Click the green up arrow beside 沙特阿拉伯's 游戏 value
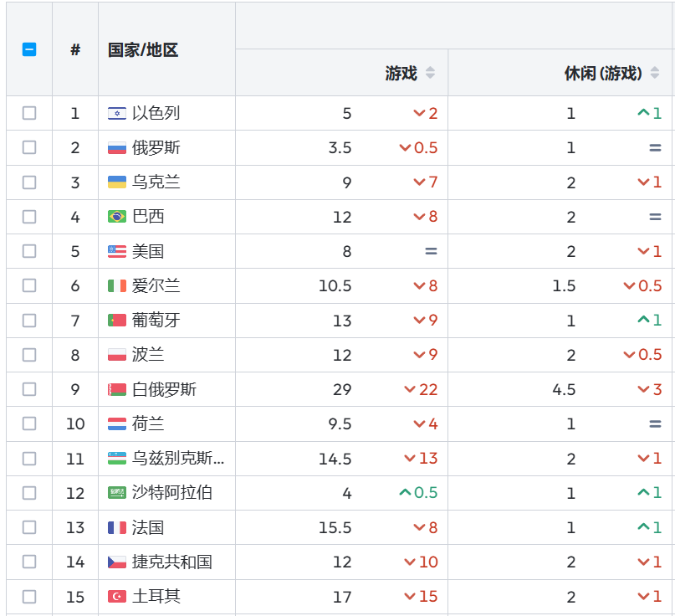675x616 pixels. [403, 493]
